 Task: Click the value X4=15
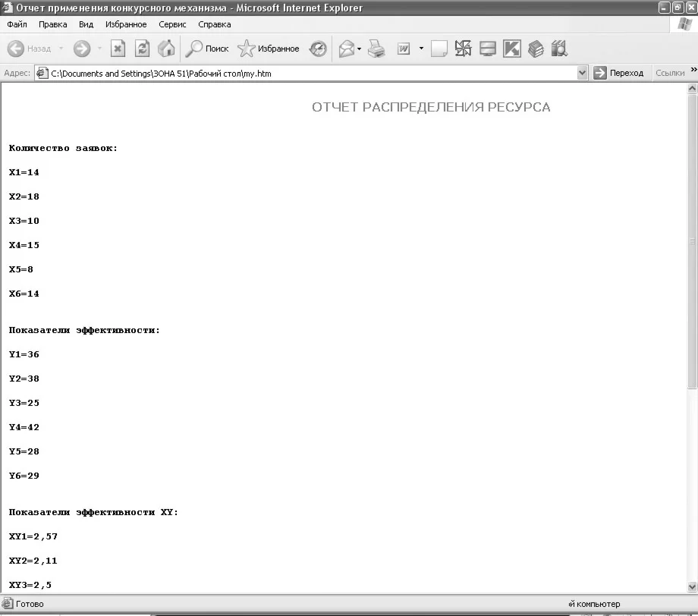(24, 245)
